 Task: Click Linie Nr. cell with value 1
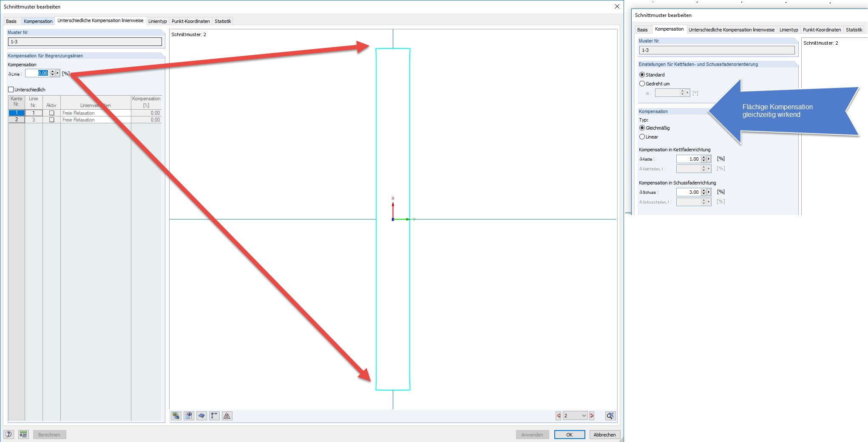(x=34, y=113)
